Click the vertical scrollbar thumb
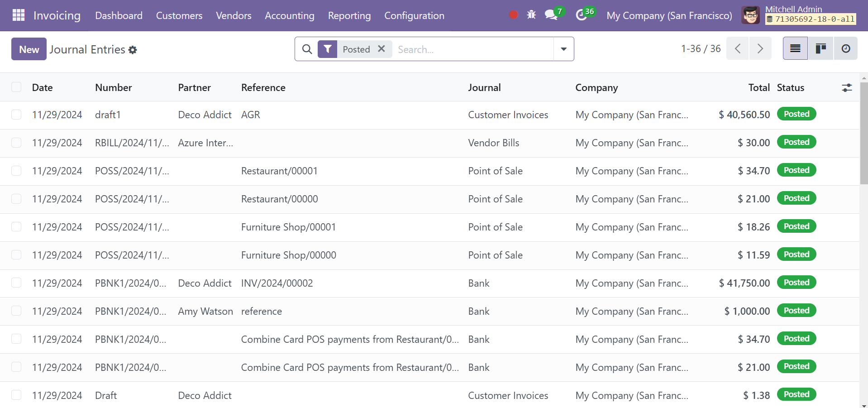Image resolution: width=868 pixels, height=408 pixels. click(864, 134)
